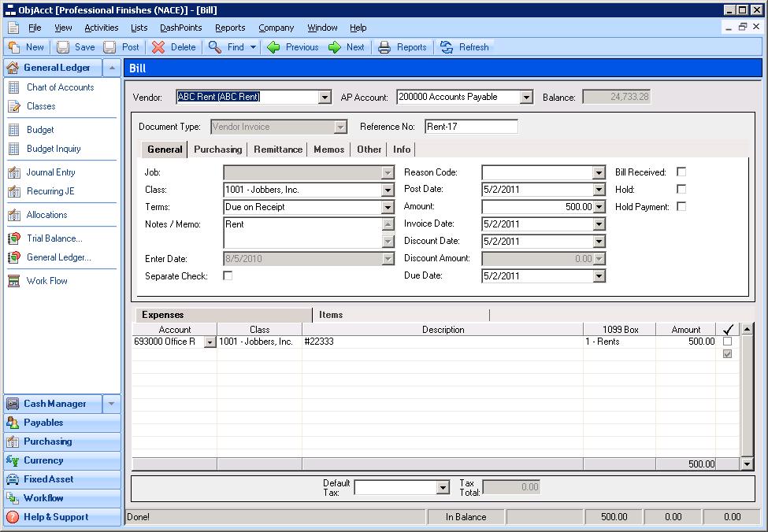Toggle the Hold checkbox

681,189
